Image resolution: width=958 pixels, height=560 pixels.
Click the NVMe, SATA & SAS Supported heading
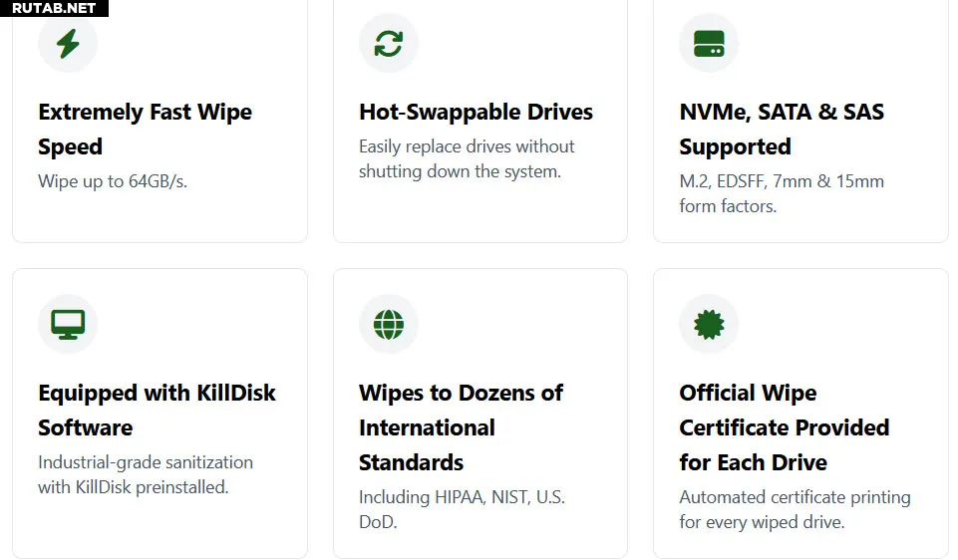(x=781, y=129)
